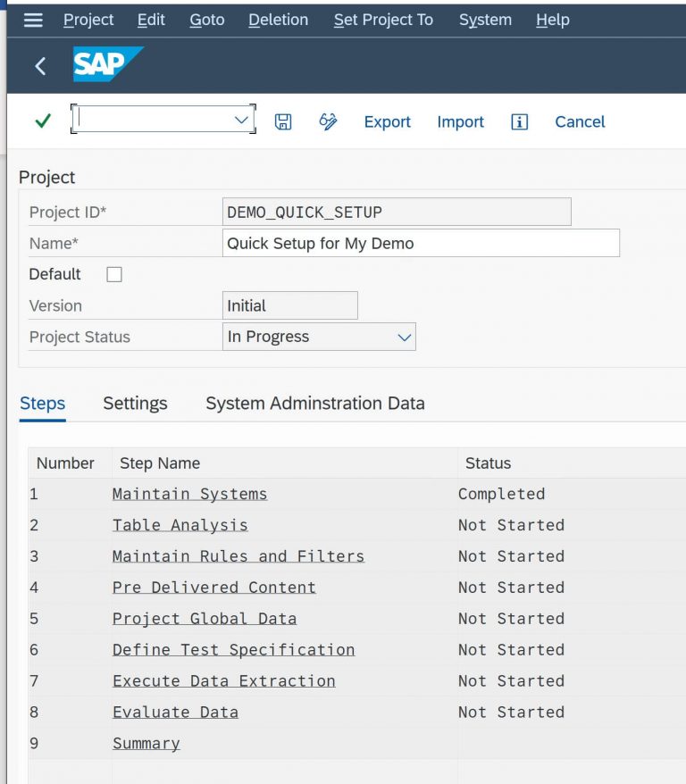Toggle Display/Change with the glasses icon
Image resolution: width=686 pixels, height=784 pixels.
[328, 122]
